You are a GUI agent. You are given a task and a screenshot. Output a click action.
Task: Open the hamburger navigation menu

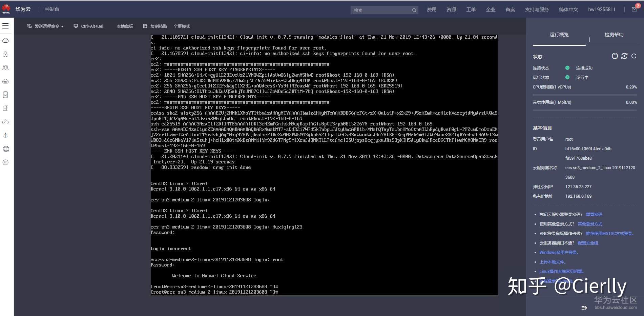click(x=5, y=26)
